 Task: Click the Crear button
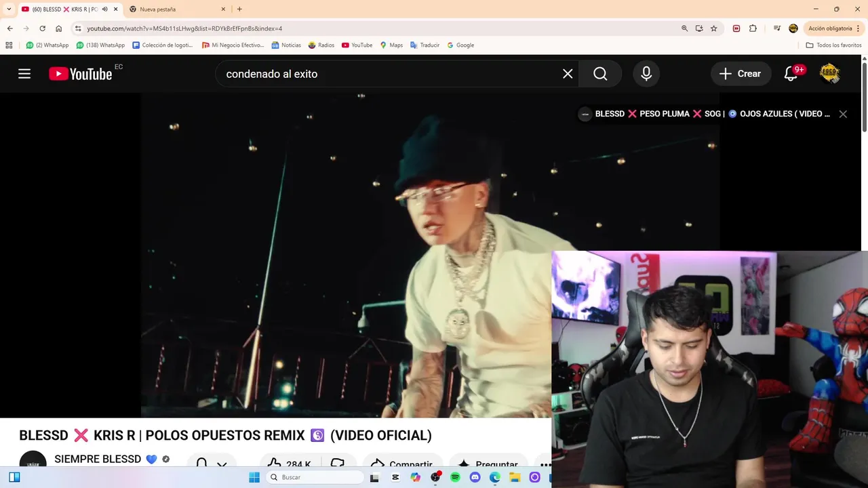pyautogui.click(x=741, y=74)
